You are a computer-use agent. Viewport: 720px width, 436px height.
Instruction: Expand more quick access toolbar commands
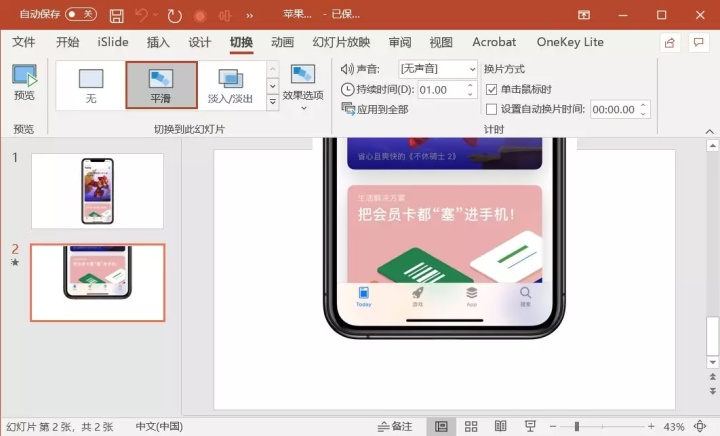pyautogui.click(x=249, y=16)
